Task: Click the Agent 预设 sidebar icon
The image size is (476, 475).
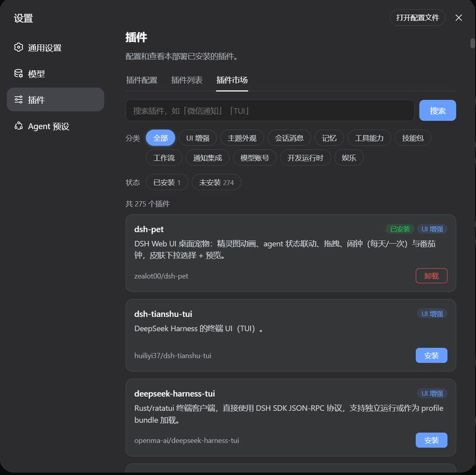Action: click(x=18, y=126)
